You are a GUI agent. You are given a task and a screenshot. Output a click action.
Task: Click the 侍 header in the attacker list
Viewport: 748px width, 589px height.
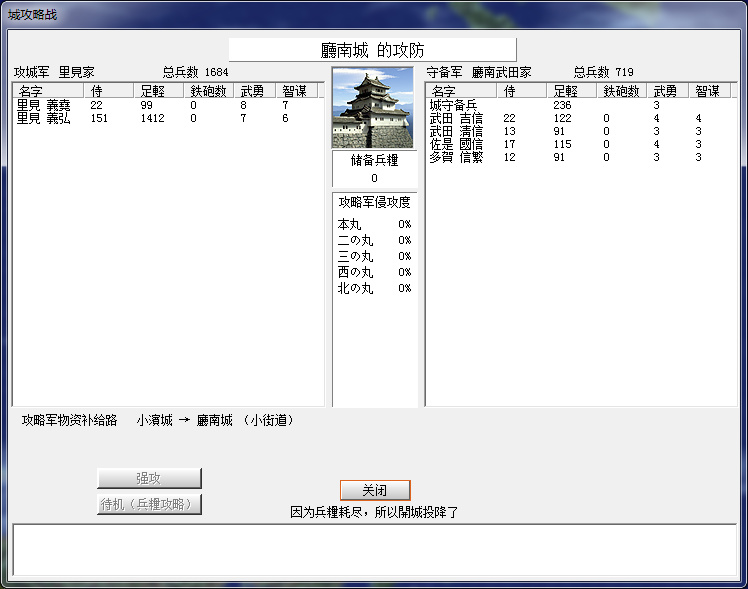click(108, 91)
